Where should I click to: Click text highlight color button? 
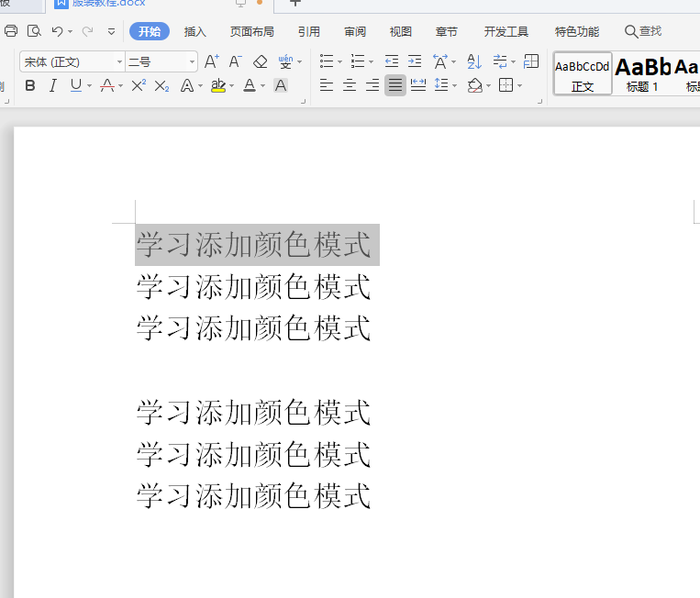click(218, 85)
